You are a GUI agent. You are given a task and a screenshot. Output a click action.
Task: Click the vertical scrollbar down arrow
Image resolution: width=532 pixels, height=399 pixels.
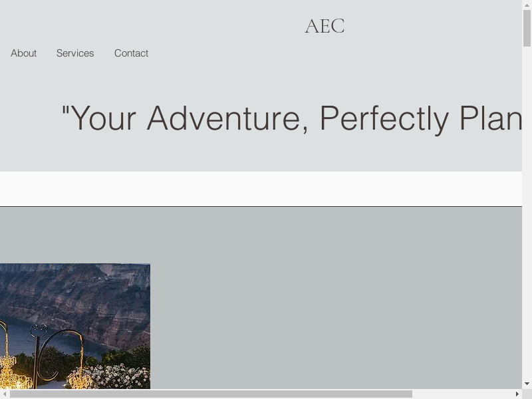pyautogui.click(x=527, y=384)
